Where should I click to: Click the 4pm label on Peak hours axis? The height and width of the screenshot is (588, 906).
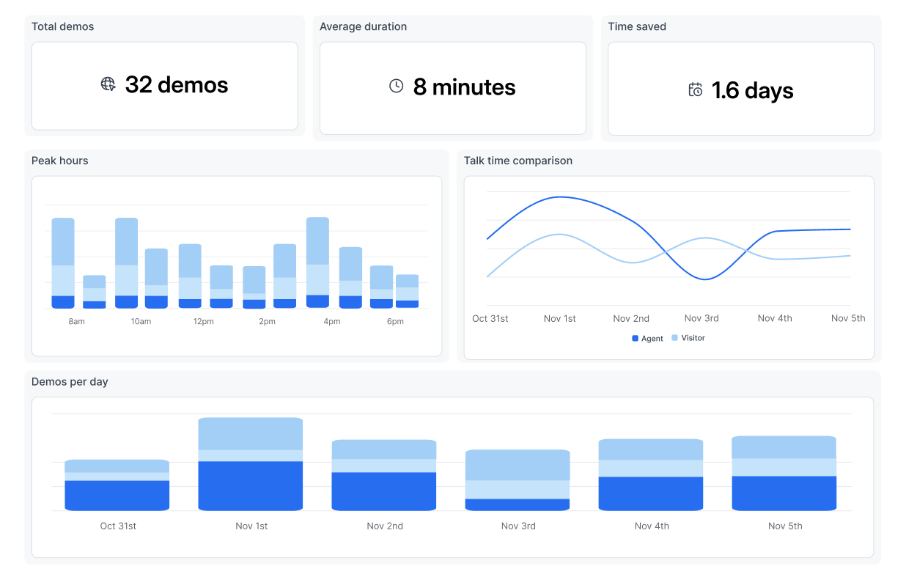click(x=331, y=322)
